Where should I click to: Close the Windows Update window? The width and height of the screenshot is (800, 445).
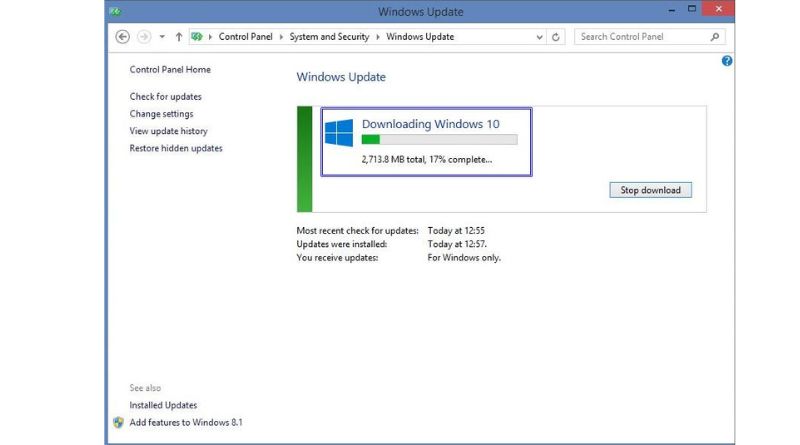click(x=718, y=9)
